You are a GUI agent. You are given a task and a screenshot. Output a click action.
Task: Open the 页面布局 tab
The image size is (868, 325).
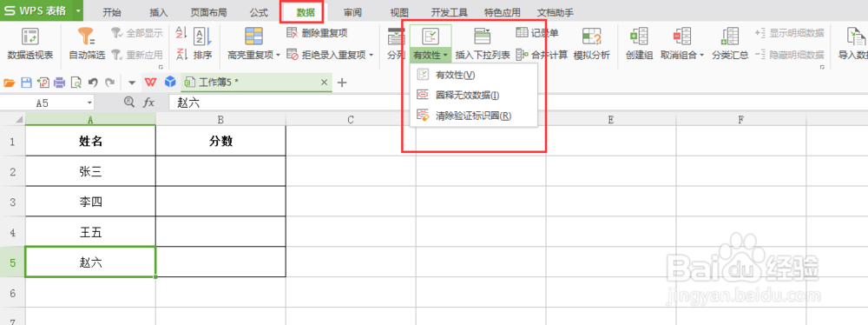(208, 12)
